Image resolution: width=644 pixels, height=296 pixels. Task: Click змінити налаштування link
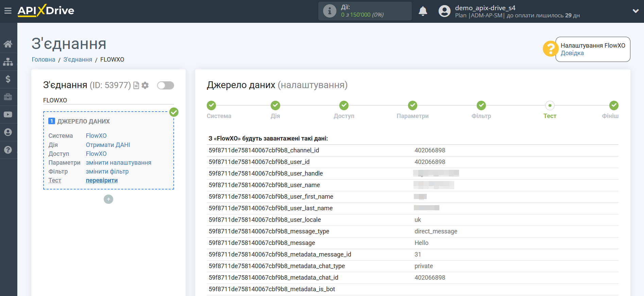click(118, 163)
